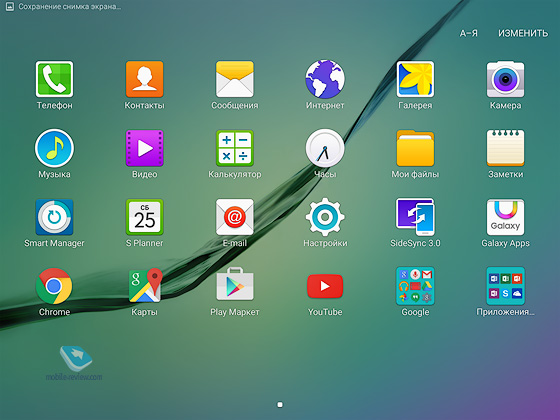The image size is (560, 420).
Task: Open the Мои файлы file manager
Action: (x=415, y=148)
